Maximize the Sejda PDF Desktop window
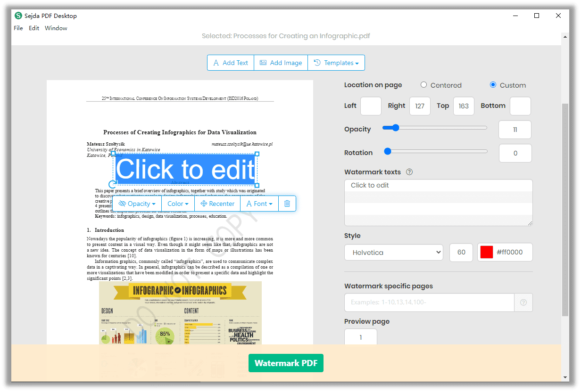 coord(537,16)
